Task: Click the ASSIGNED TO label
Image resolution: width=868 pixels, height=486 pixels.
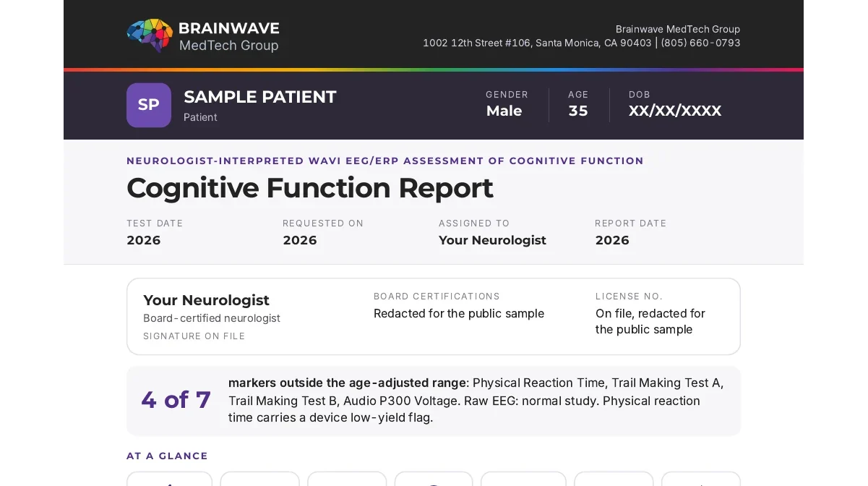Action: [474, 223]
